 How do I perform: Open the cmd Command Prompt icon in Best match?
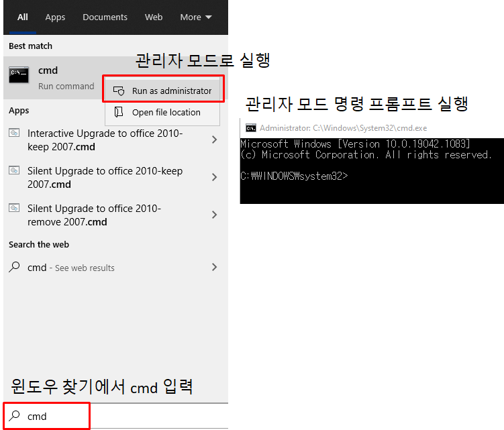click(19, 75)
